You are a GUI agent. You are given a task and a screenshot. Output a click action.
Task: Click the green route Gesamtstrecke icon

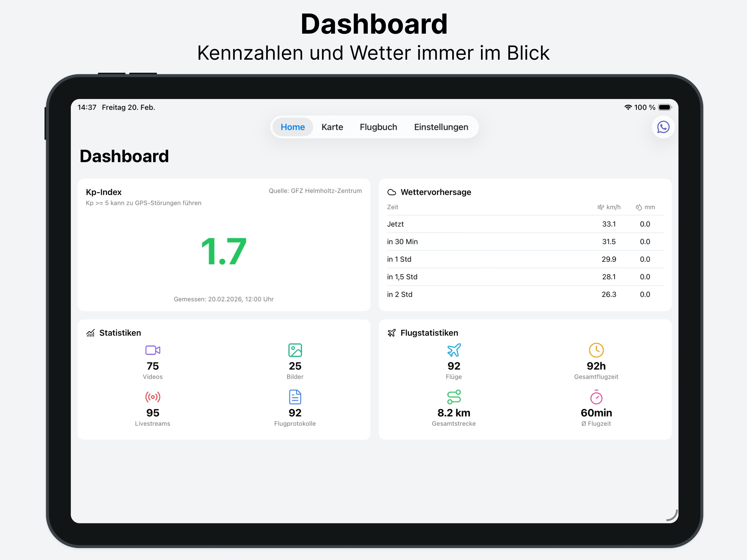click(x=454, y=397)
